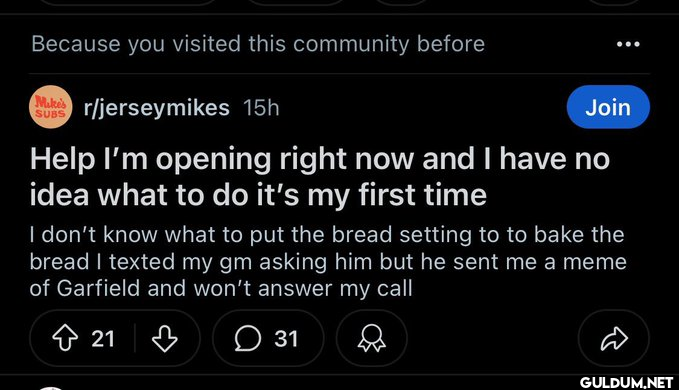Screen dimensions: 679x390
Task: Select the vote pill container
Action: click(x=115, y=338)
